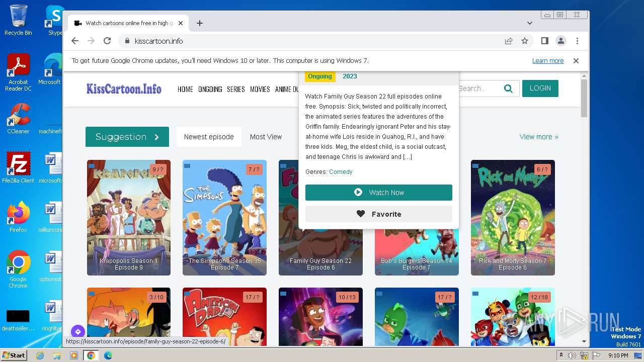Open Krapopolis Season 1 Episode 9 thumbnail
The width and height of the screenshot is (644, 362).
click(x=129, y=218)
